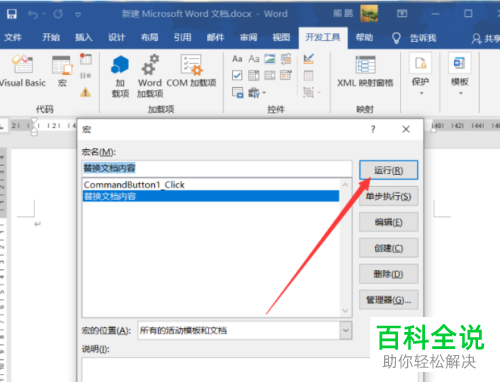
Task: Click the Pause Recording icon
Action: click(86, 76)
